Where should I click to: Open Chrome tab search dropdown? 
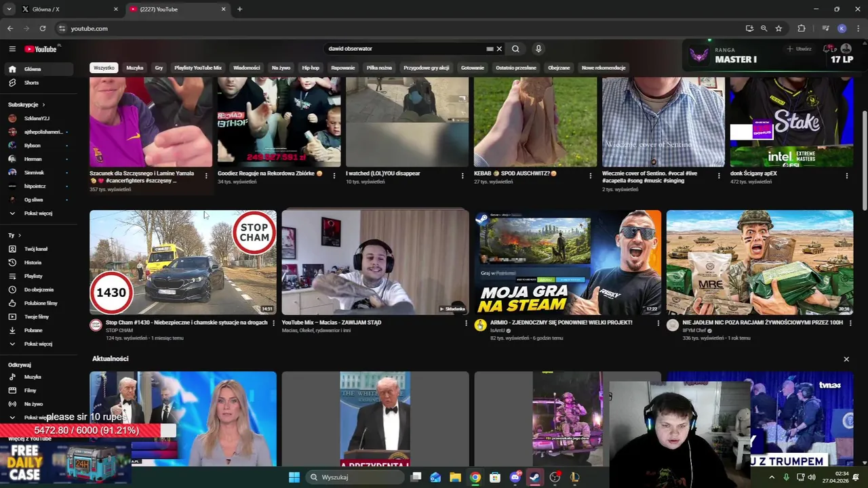pyautogui.click(x=9, y=9)
